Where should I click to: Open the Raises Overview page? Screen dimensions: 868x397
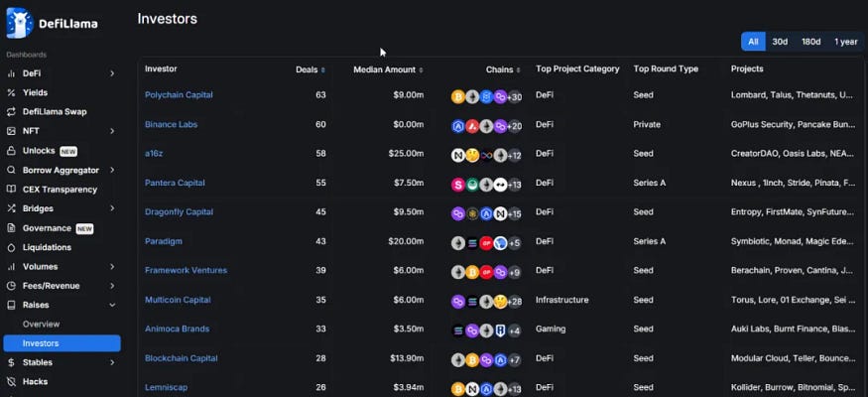pos(42,325)
